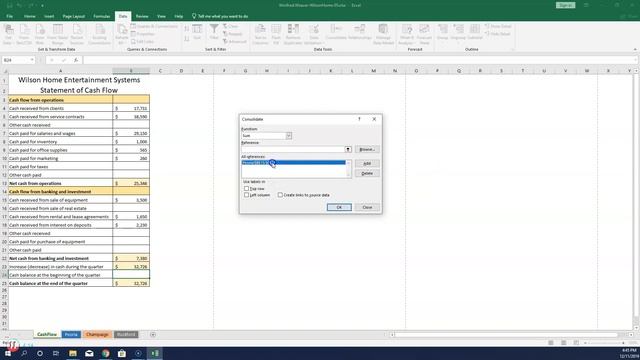Click the Text to Columns icon
This screenshot has width=640, height=360.
[x=260, y=34]
